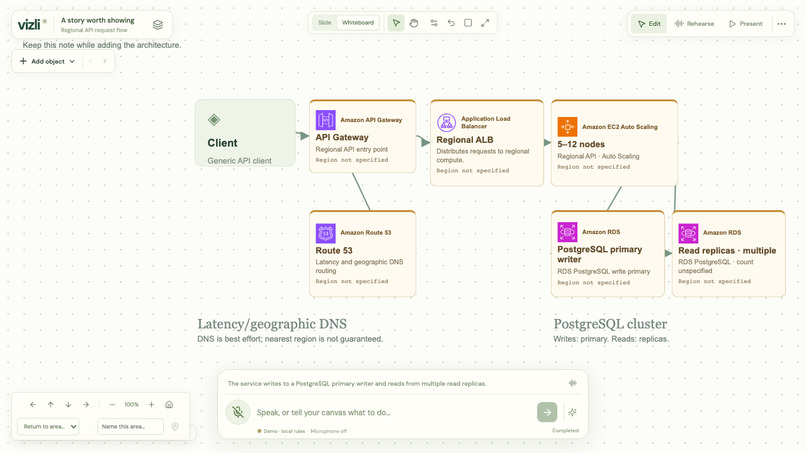Click the undo arrow icon
Screen dimensions: 806x453
[x=451, y=23]
